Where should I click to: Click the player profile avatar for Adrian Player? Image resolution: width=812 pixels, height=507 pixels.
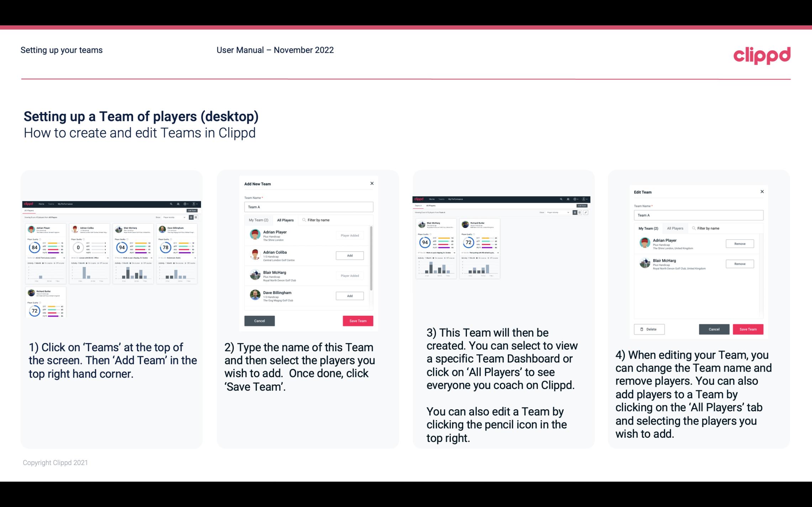[255, 235]
